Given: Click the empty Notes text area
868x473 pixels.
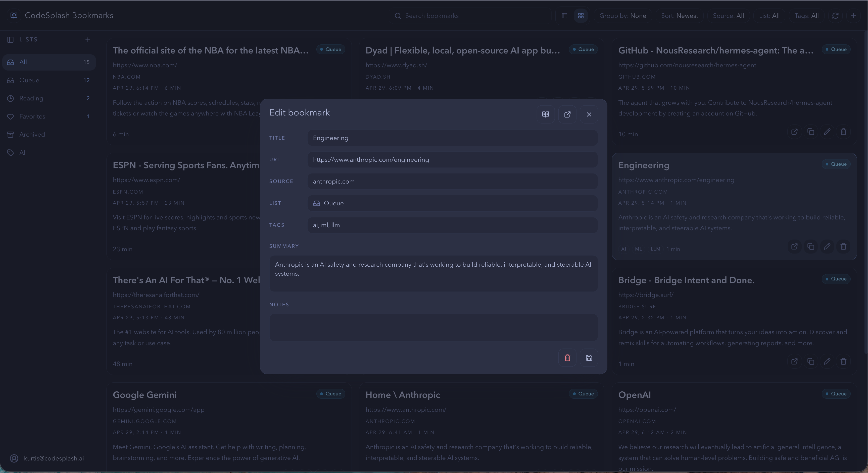Looking at the screenshot, I should [x=433, y=327].
